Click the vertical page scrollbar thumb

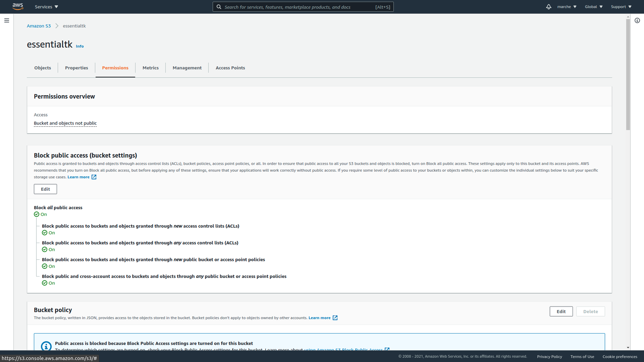[x=628, y=74]
